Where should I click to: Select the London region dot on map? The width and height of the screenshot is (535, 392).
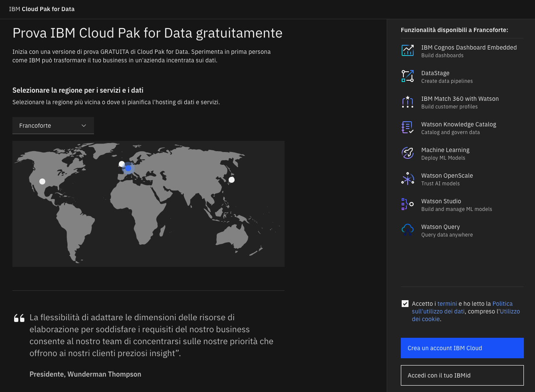pyautogui.click(x=122, y=164)
